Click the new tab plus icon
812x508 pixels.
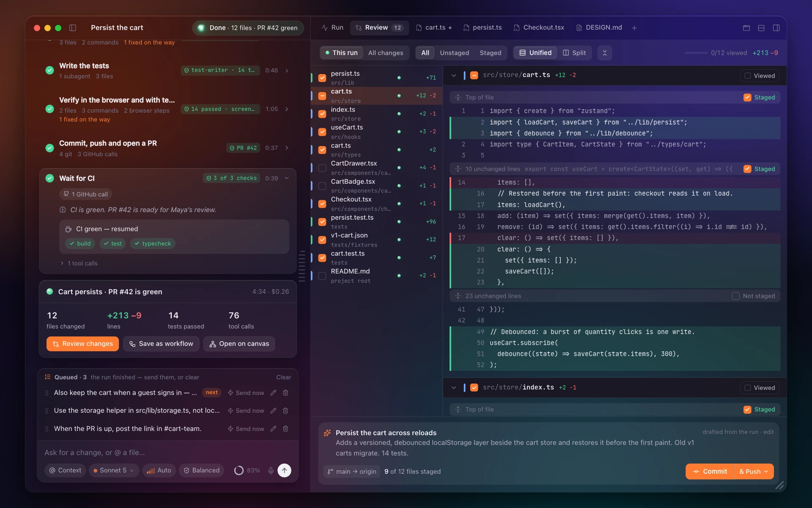(634, 28)
